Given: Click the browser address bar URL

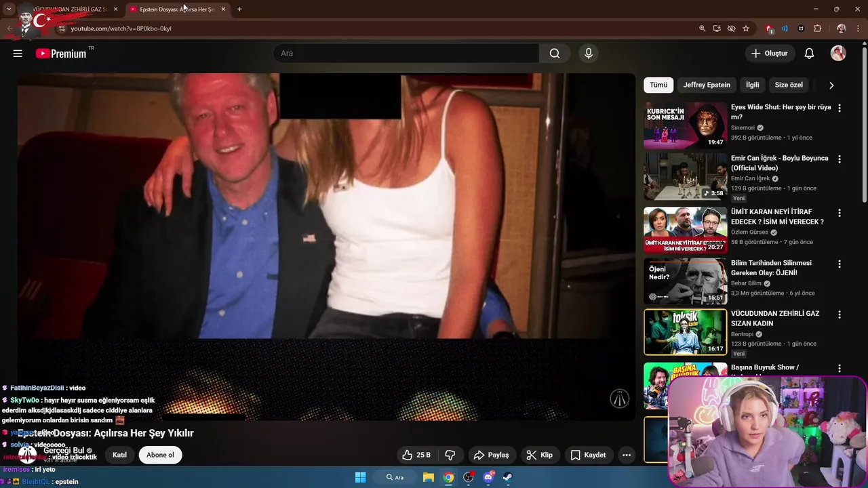Looking at the screenshot, I should (121, 28).
